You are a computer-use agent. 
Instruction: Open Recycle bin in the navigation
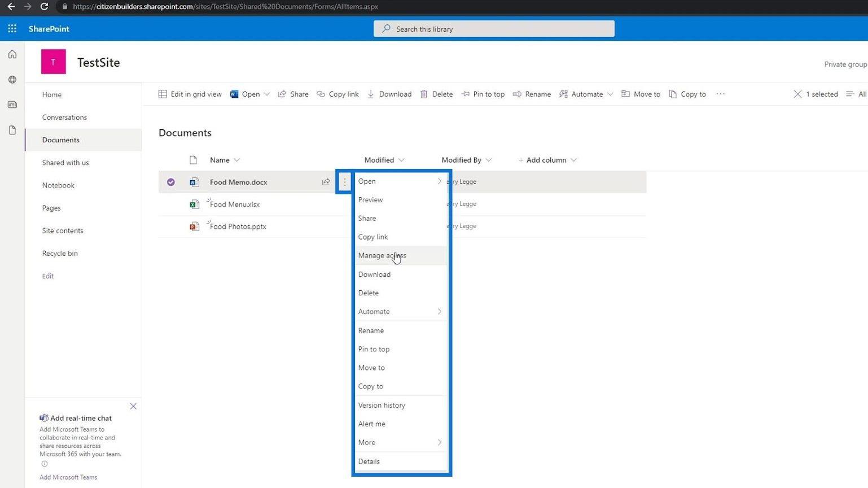pyautogui.click(x=60, y=253)
